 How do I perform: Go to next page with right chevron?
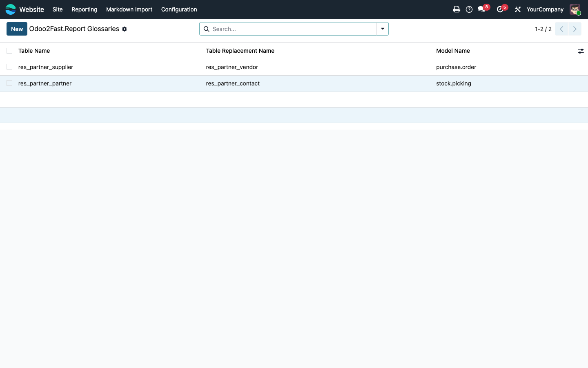point(575,29)
